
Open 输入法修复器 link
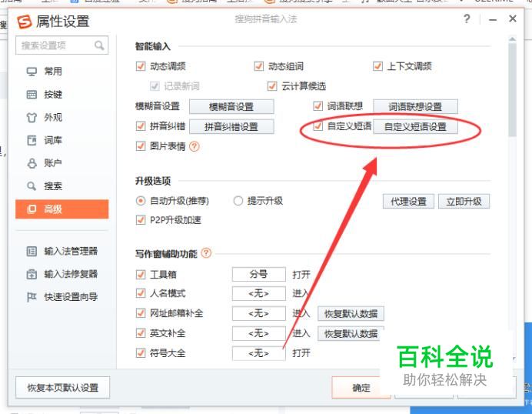point(71,274)
